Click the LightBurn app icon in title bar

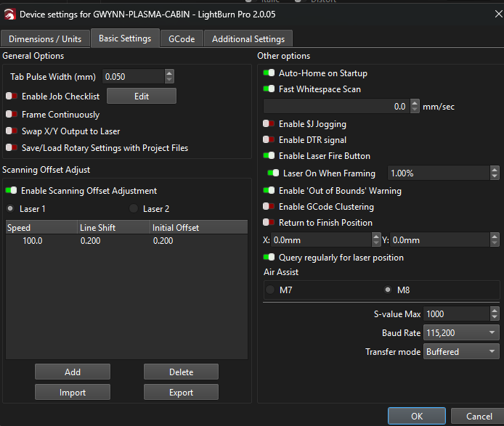(x=9, y=14)
